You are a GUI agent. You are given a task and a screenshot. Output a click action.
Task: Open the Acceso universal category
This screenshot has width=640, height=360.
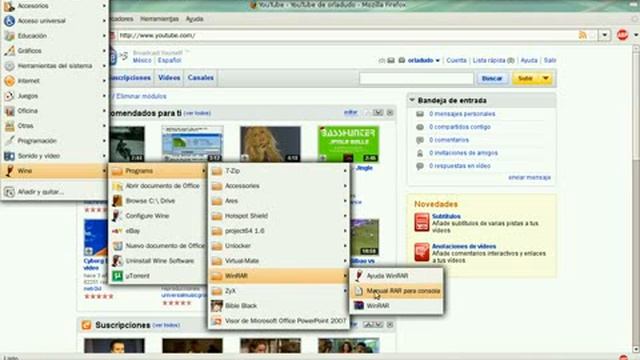pyautogui.click(x=55, y=21)
